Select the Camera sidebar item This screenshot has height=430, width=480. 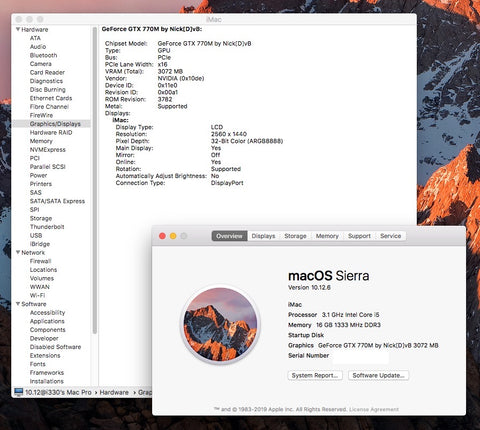point(41,64)
